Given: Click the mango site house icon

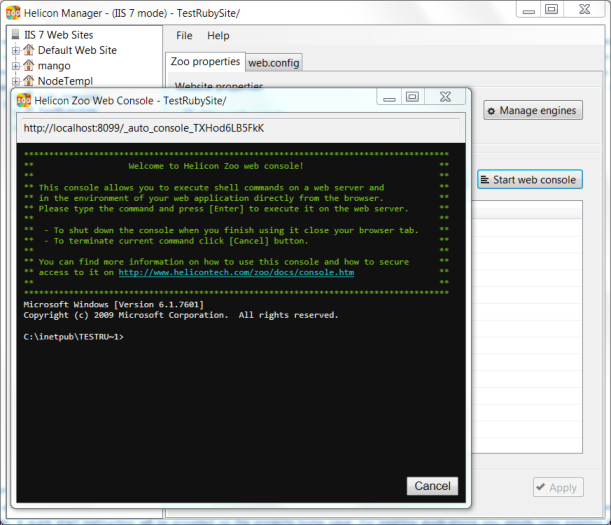Looking at the screenshot, I should click(28, 66).
